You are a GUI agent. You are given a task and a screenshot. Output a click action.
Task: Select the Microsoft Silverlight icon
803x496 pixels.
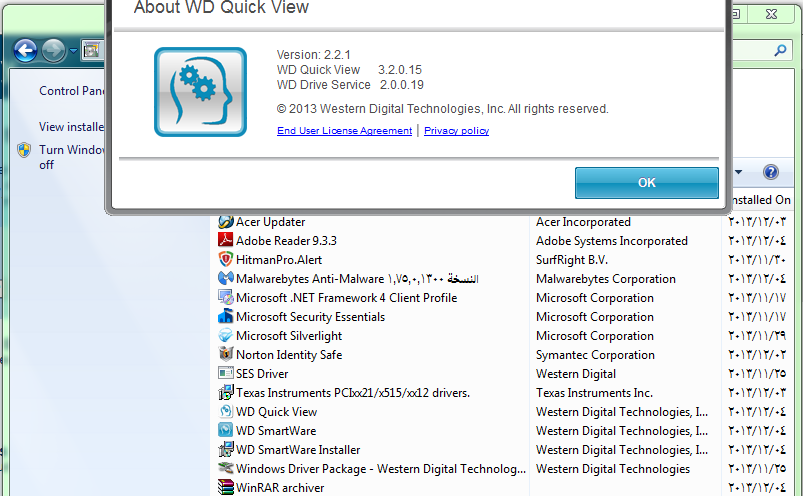225,335
